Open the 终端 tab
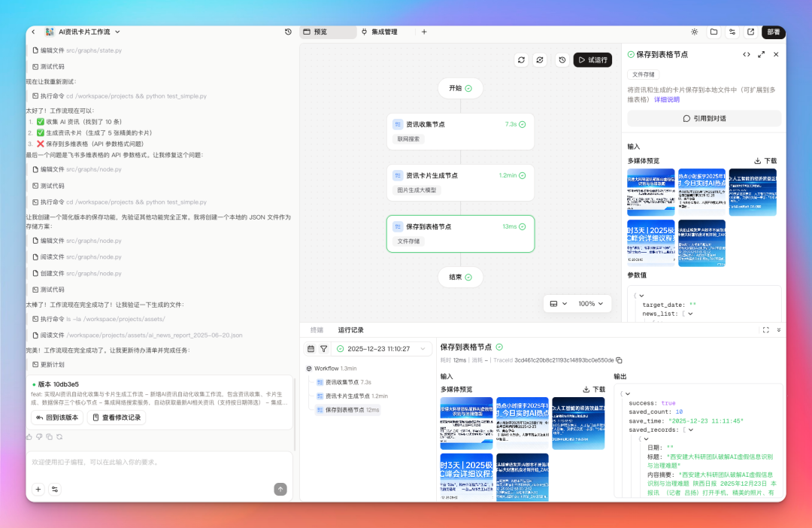The height and width of the screenshot is (528, 812). [317, 330]
